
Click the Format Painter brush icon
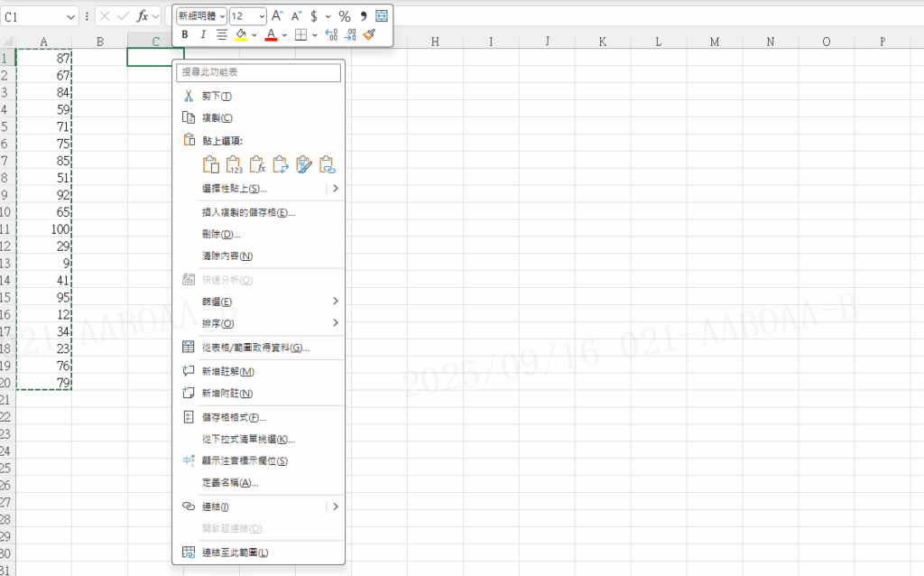pyautogui.click(x=369, y=34)
